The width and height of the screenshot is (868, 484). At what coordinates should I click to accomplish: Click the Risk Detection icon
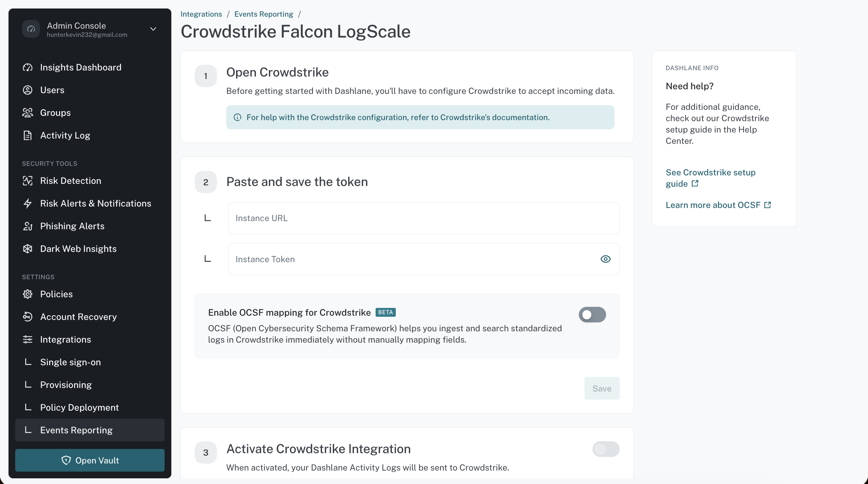tap(28, 181)
